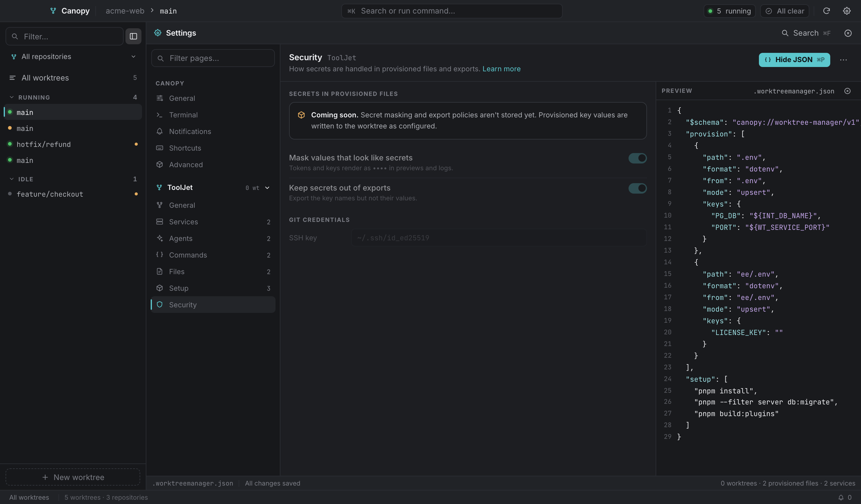
Task: Click the ToolJet repository branch icon
Action: [x=159, y=187]
